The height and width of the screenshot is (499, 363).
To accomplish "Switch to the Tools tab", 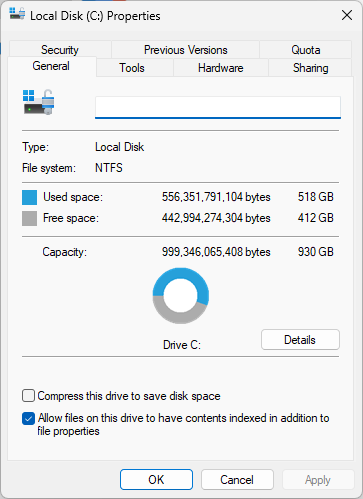I will click(132, 68).
